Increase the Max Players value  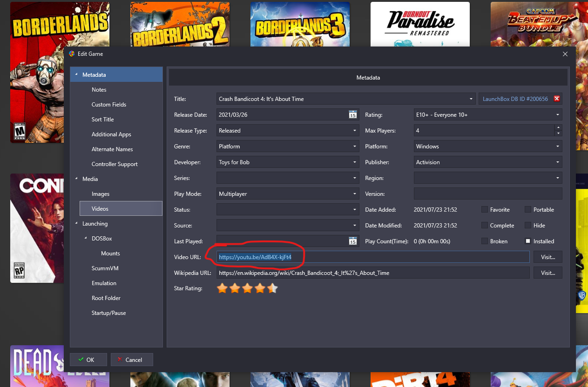pyautogui.click(x=558, y=128)
